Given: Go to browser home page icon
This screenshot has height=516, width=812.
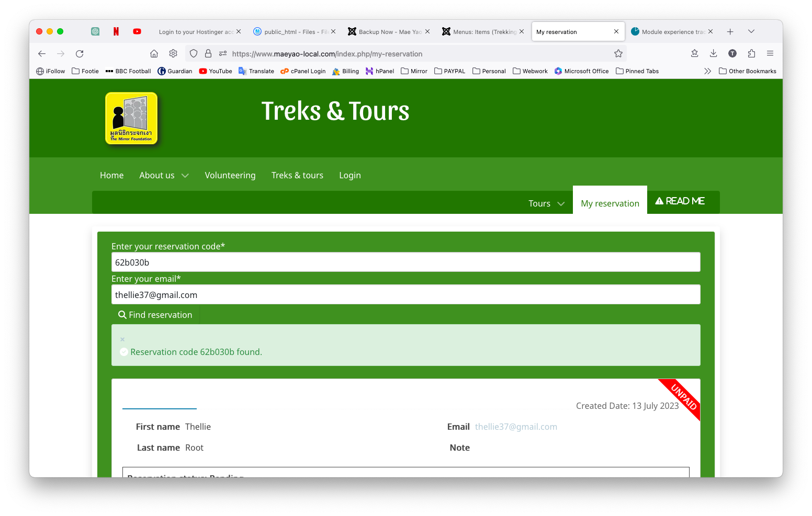Looking at the screenshot, I should pos(154,54).
